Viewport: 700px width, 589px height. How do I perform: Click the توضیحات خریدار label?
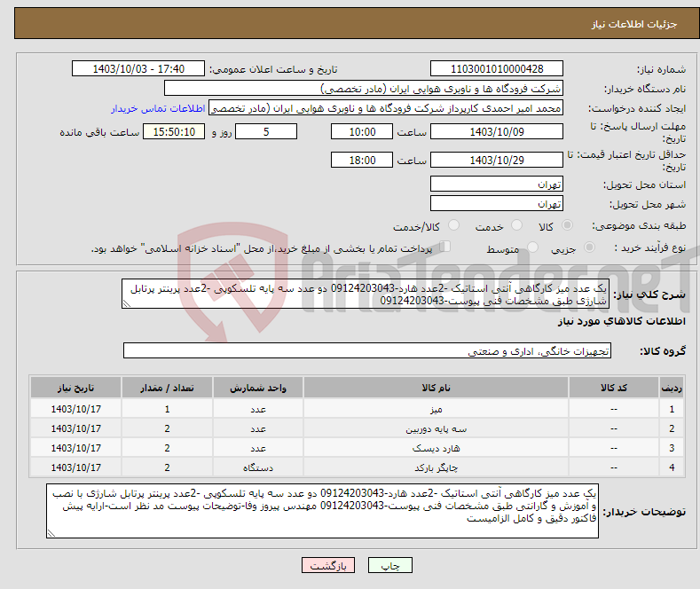click(x=644, y=512)
